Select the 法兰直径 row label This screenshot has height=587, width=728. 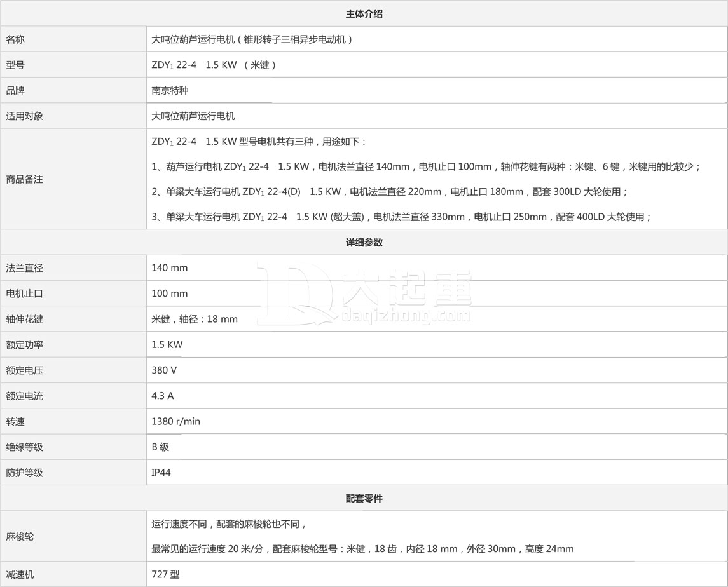tap(25, 267)
